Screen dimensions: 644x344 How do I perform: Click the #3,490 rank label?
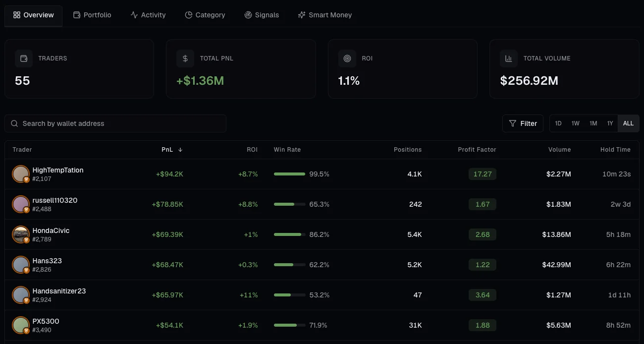click(42, 330)
